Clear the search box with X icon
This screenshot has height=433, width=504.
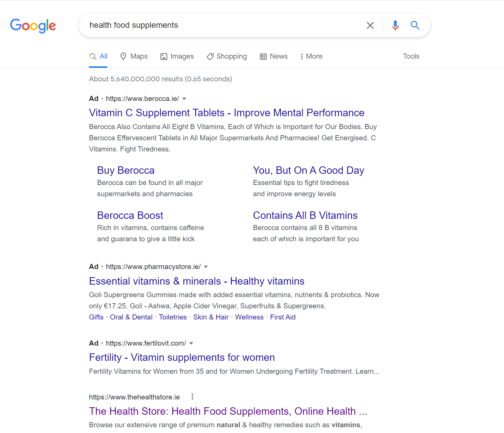[x=370, y=25]
